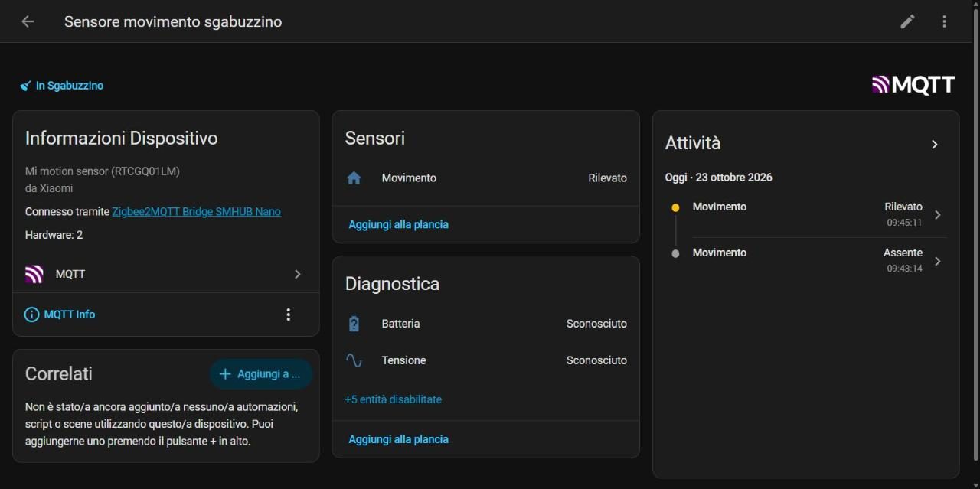Viewport: 980px width, 489px height.
Task: Edit device name with pencil icon
Action: [907, 21]
